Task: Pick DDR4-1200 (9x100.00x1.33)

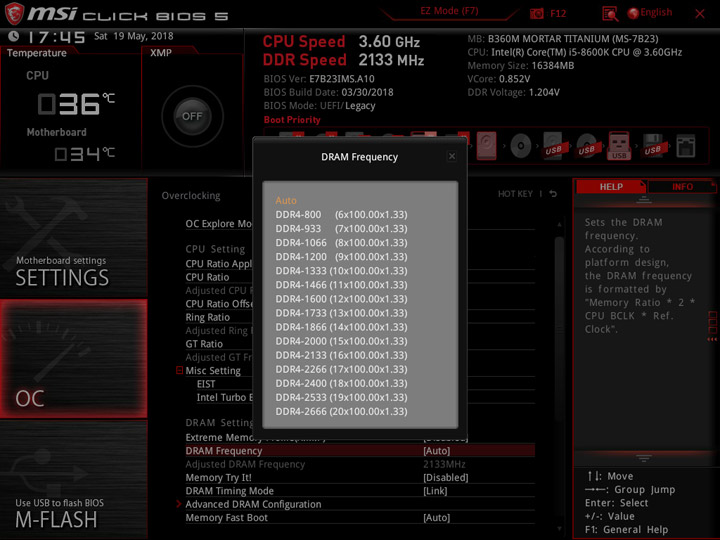Action: (x=341, y=257)
